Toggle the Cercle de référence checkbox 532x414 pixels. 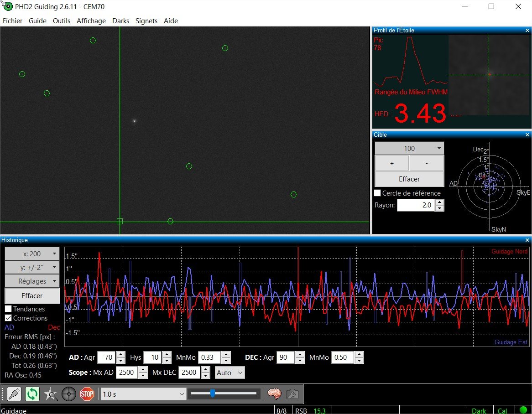[377, 193]
